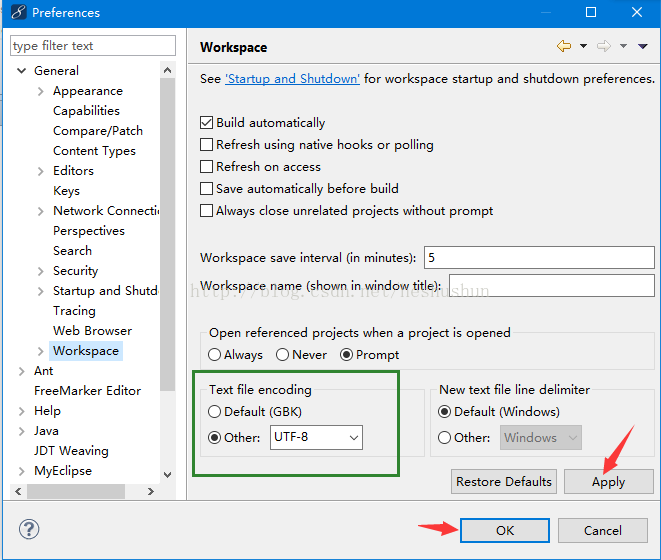Image resolution: width=661 pixels, height=560 pixels.
Task: Focus the type filter text field
Action: 93,46
